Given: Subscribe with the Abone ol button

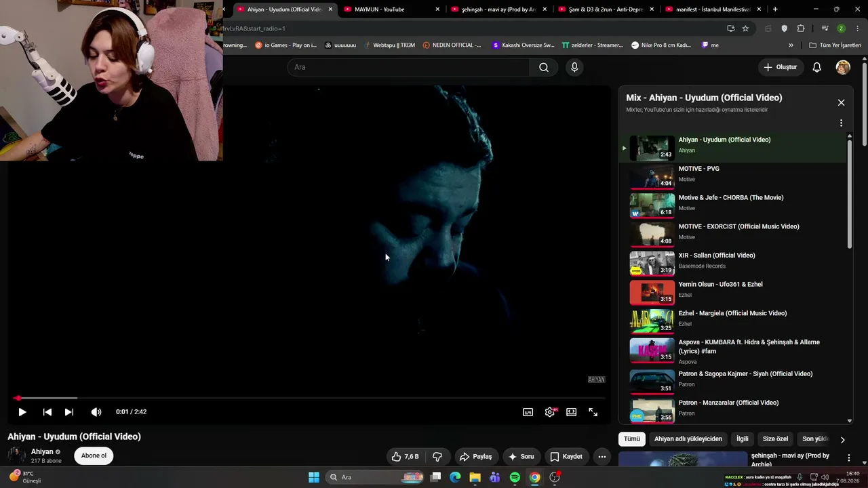Looking at the screenshot, I should (x=94, y=455).
